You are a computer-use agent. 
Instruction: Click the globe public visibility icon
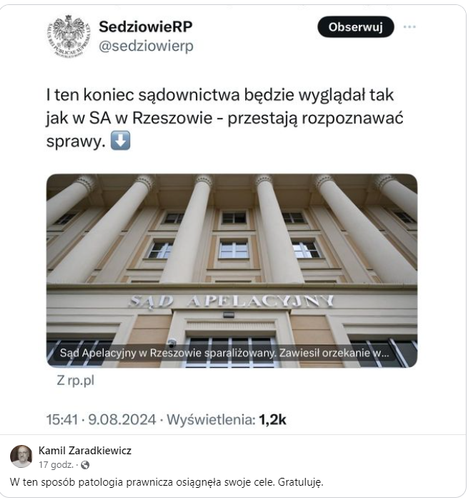(x=85, y=465)
